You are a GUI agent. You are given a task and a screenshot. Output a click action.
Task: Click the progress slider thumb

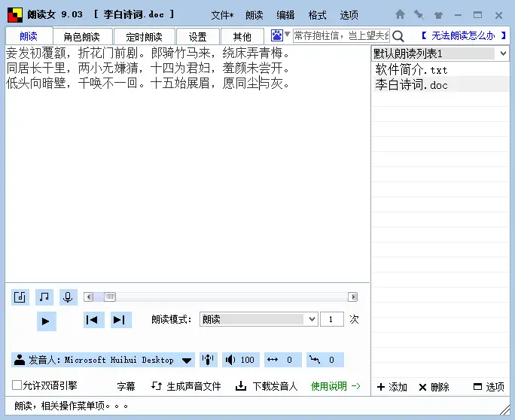pyautogui.click(x=110, y=297)
